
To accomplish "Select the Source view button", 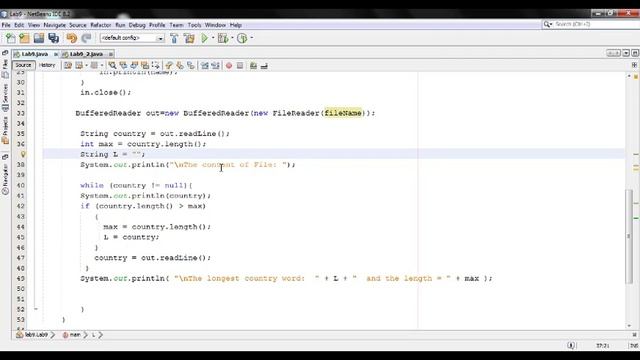I will (x=23, y=65).
